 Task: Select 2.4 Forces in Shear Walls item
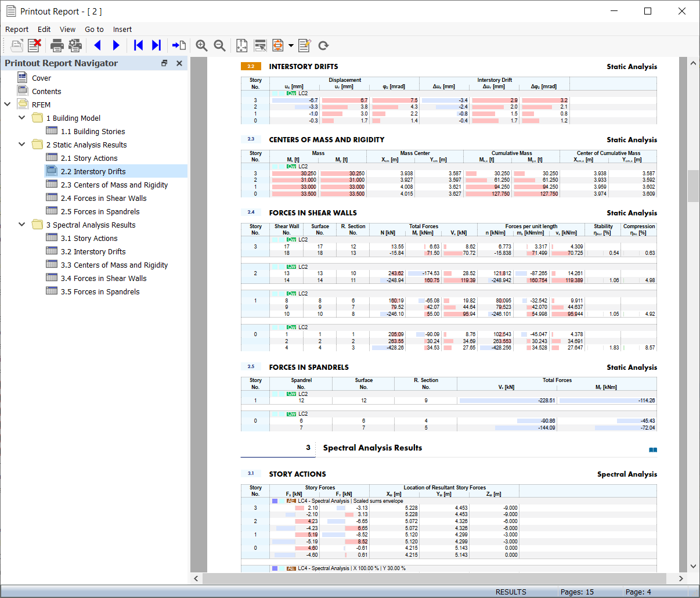pyautogui.click(x=103, y=198)
